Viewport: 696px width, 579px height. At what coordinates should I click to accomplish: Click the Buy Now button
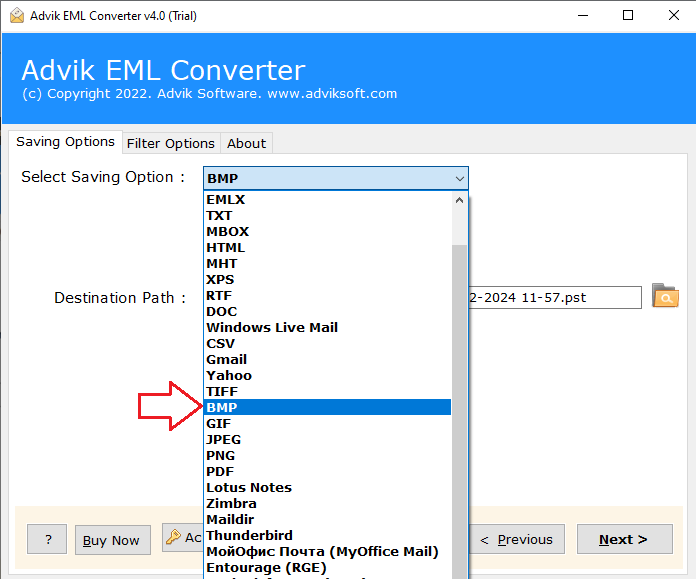point(113,540)
